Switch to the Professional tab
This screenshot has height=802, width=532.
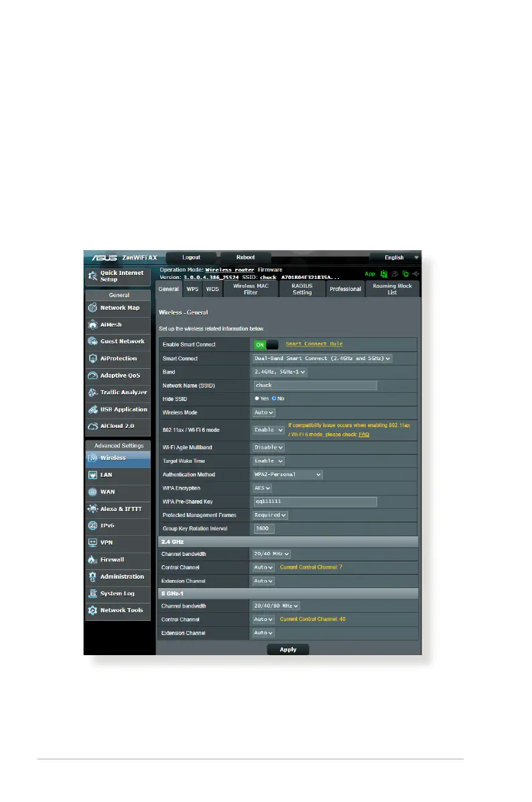click(346, 289)
